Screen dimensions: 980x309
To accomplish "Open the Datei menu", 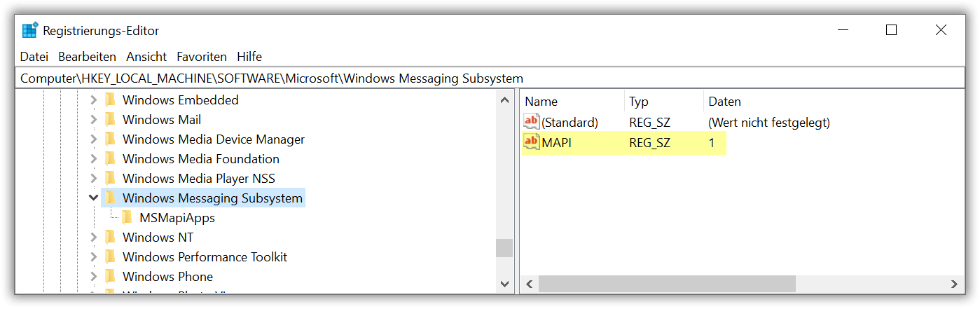I will click(x=34, y=56).
